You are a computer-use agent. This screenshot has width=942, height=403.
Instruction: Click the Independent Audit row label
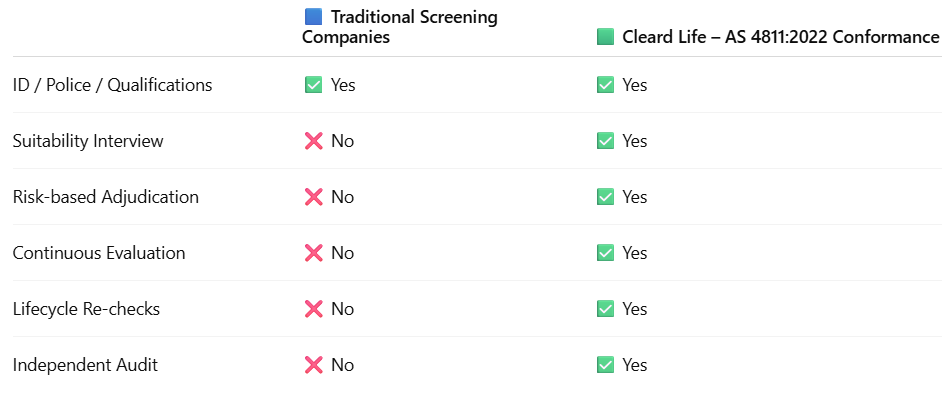(x=85, y=365)
